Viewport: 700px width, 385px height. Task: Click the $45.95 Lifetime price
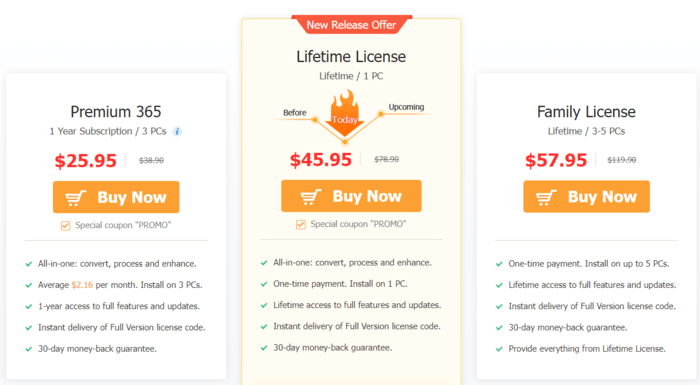pyautogui.click(x=321, y=159)
